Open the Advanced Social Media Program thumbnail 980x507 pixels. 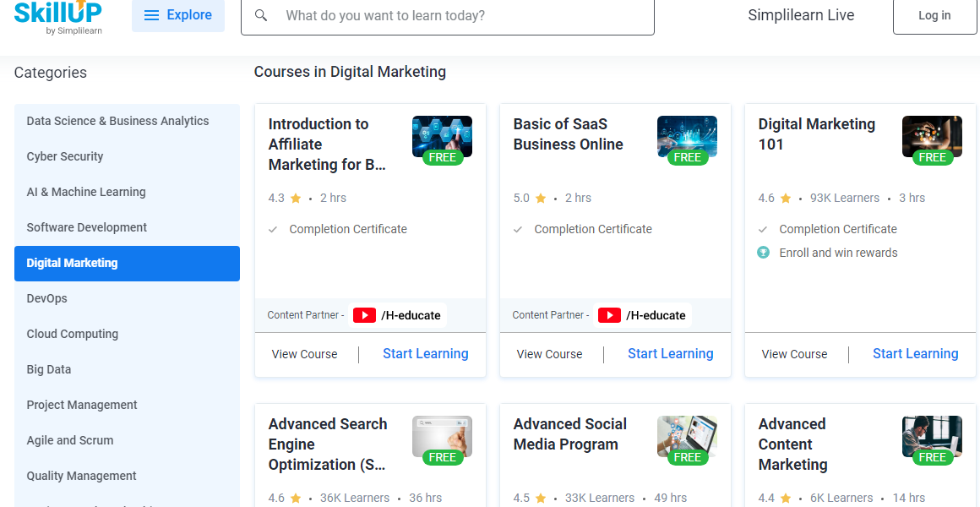click(687, 437)
